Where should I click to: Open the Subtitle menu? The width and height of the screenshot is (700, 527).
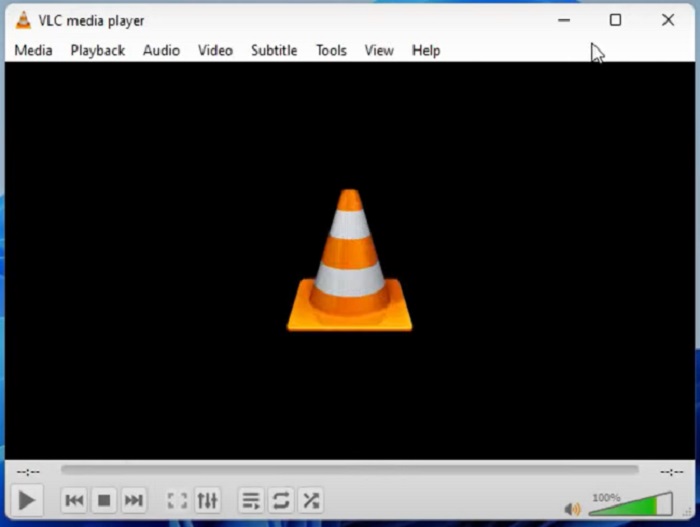click(274, 50)
